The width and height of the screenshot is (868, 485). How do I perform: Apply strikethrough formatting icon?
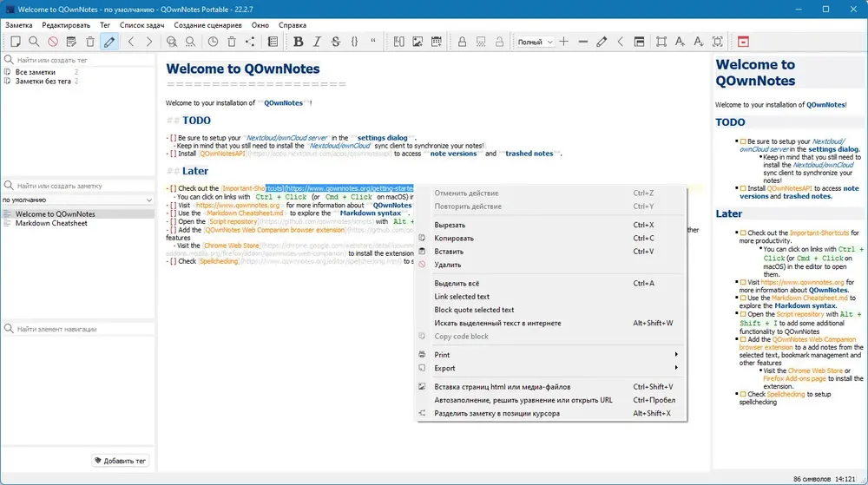coord(335,42)
